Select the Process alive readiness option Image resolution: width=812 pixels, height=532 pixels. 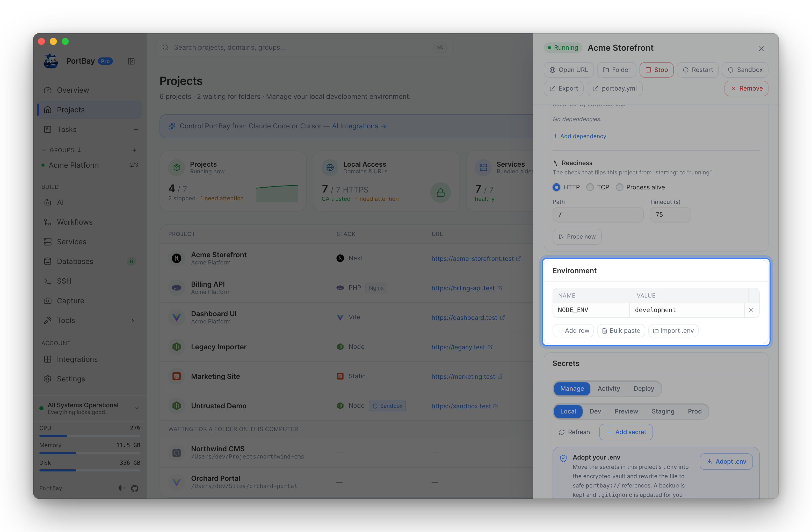click(620, 187)
